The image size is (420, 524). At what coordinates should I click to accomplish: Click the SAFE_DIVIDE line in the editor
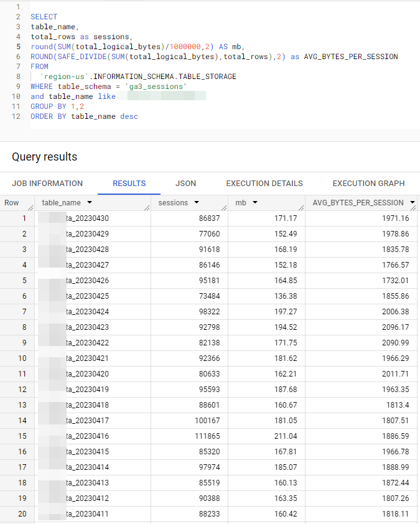point(214,57)
